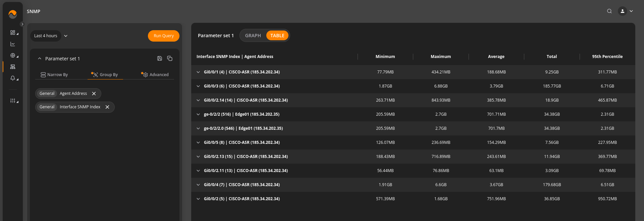This screenshot has height=221, width=644.
Task: Switch view to TABLE
Action: point(277,36)
